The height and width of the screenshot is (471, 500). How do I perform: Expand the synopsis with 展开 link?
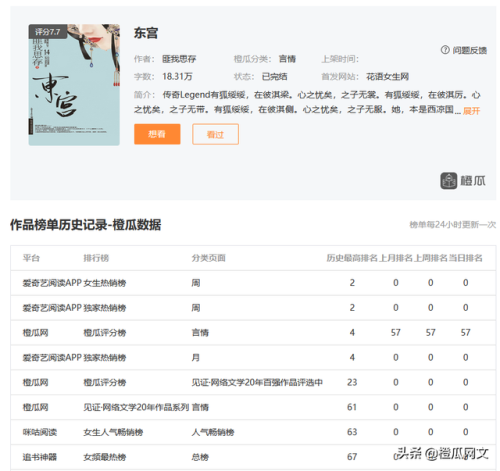(x=471, y=111)
